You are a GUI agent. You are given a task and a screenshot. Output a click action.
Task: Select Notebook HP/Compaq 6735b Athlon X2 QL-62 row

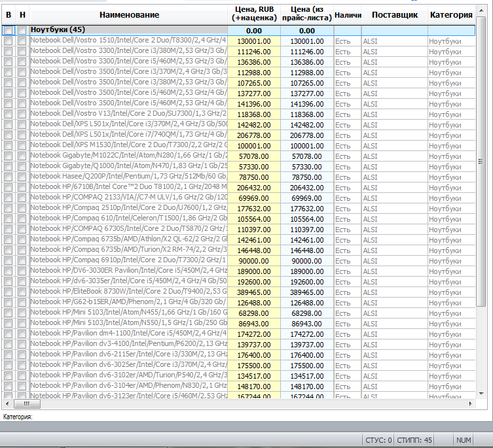pos(128,239)
